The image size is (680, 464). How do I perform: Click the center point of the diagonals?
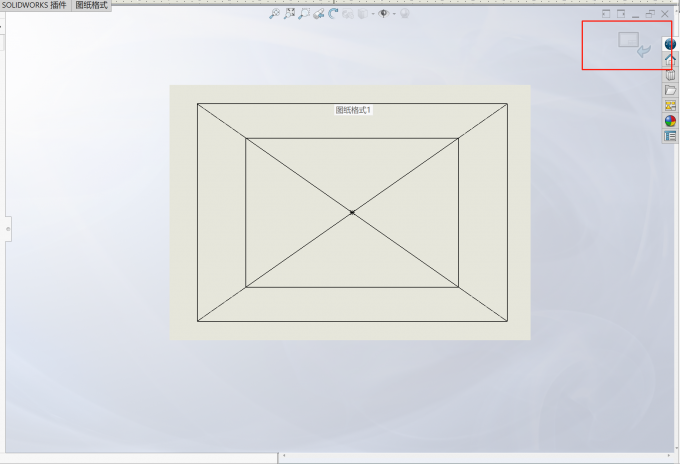click(352, 212)
